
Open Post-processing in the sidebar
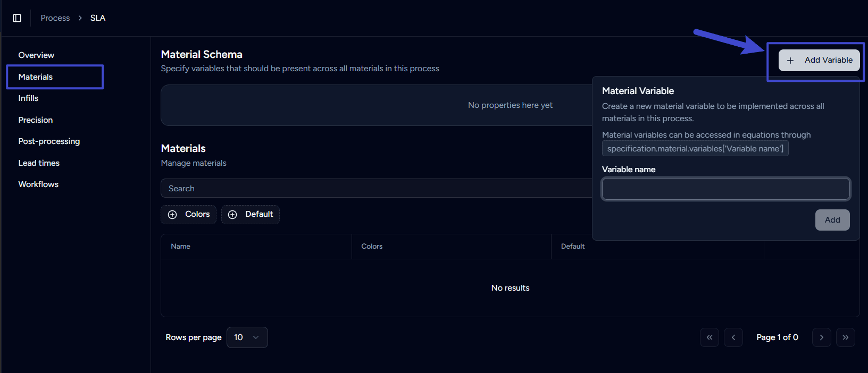(x=49, y=141)
